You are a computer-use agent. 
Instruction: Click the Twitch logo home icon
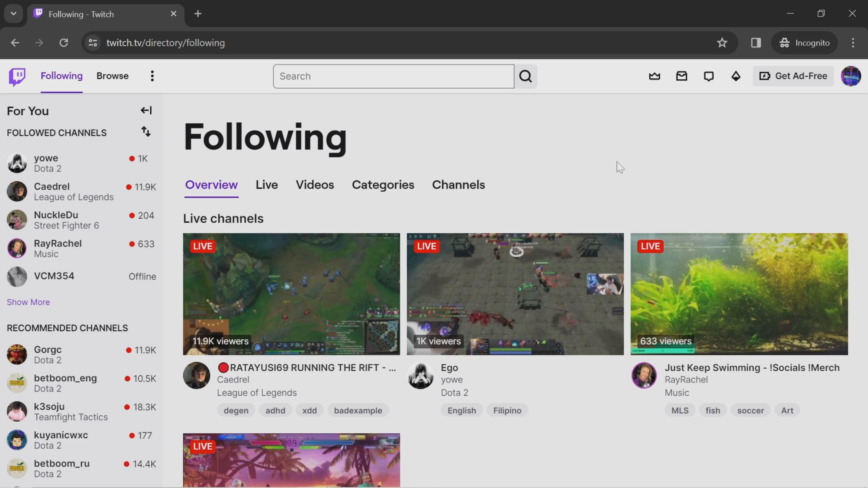coord(17,76)
